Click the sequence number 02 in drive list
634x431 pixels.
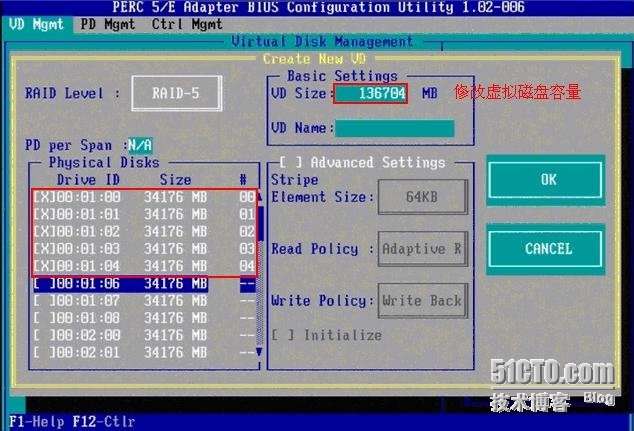pos(247,232)
